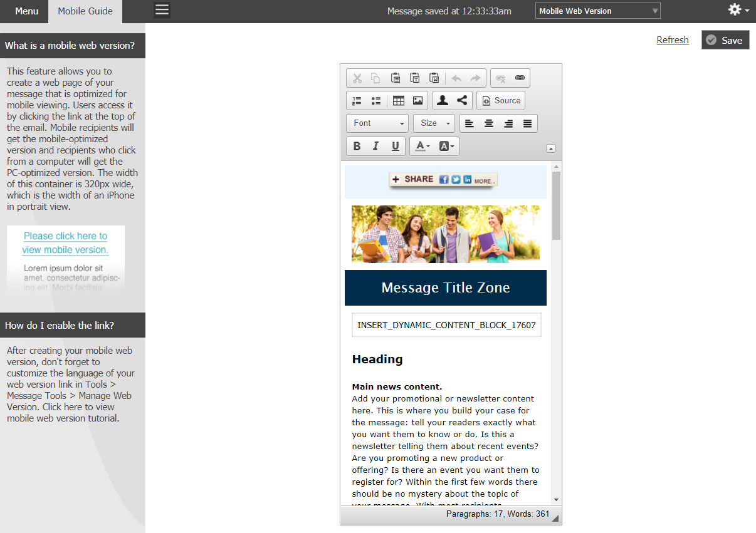Click the 'Main news content.' bold line
Image resolution: width=756 pixels, height=533 pixels.
[397, 387]
